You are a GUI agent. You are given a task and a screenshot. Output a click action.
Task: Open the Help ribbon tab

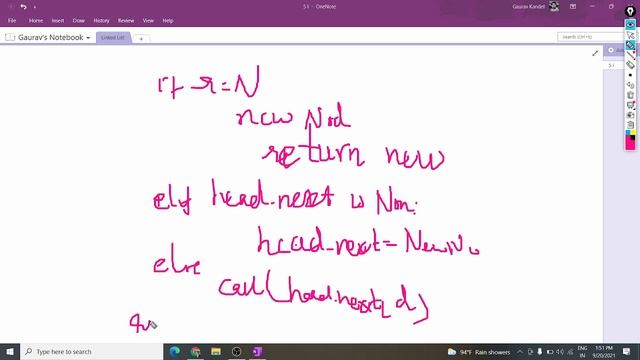click(x=168, y=20)
